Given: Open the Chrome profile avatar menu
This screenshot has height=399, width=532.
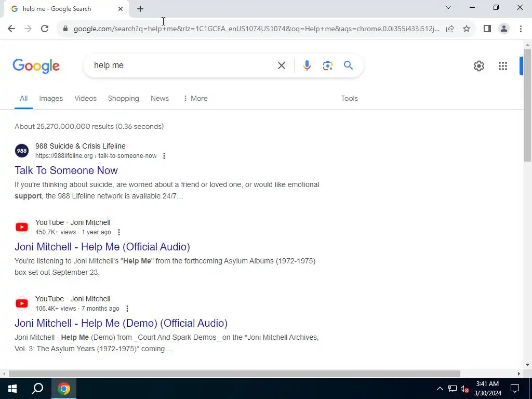Looking at the screenshot, I should pyautogui.click(x=504, y=29).
